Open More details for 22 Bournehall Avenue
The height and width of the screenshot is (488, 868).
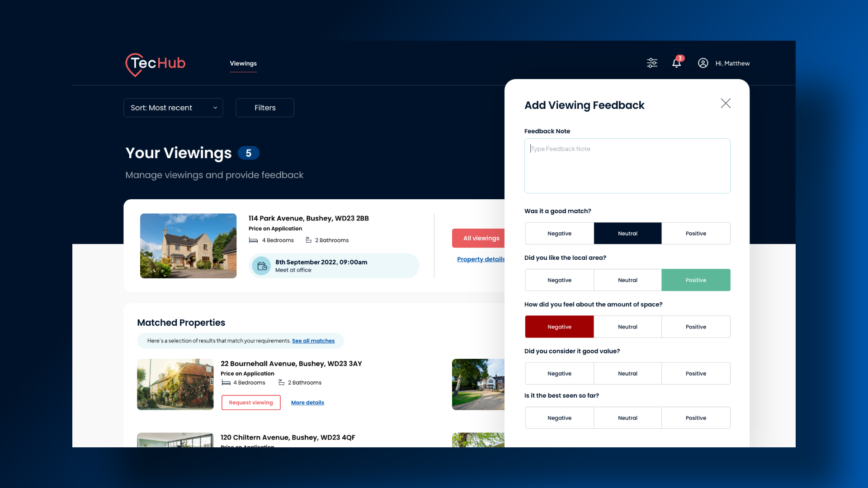pos(307,403)
